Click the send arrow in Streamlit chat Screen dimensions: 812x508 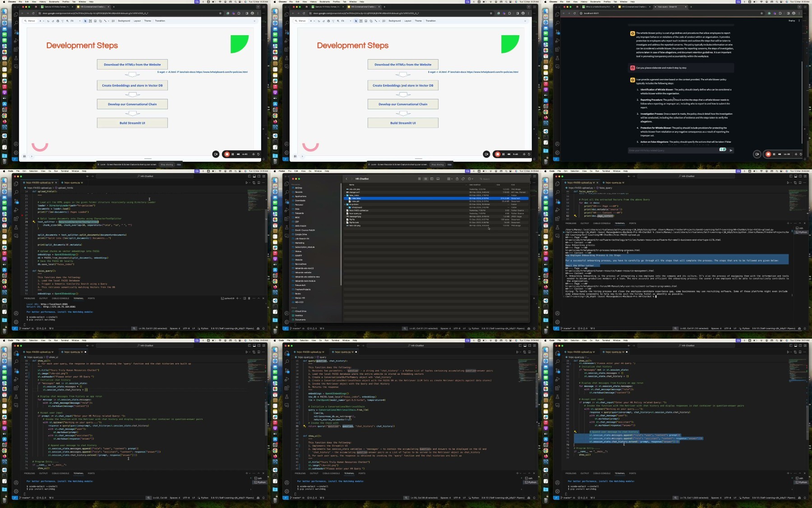pos(731,150)
